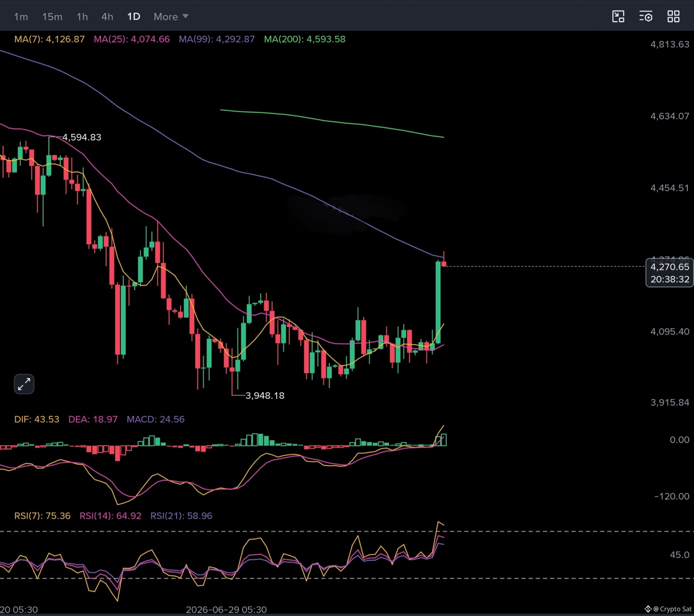
Task: Click the countdown timer 20:38:32
Action: [670, 279]
